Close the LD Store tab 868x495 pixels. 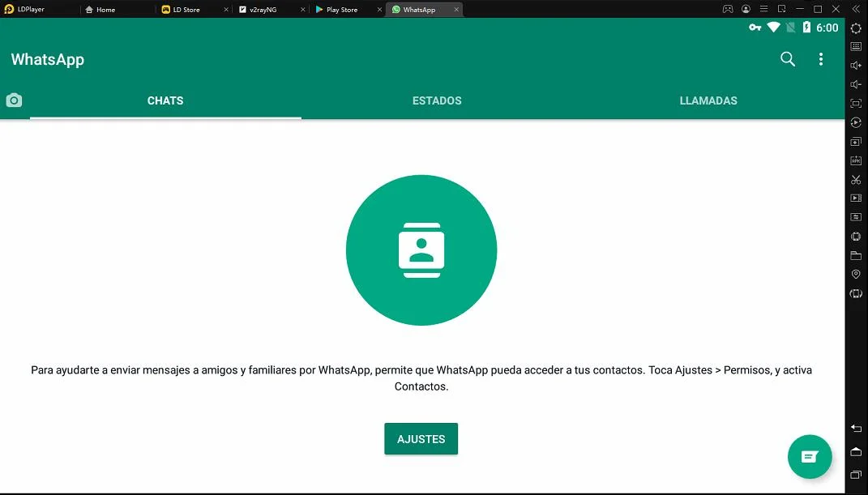coord(226,10)
